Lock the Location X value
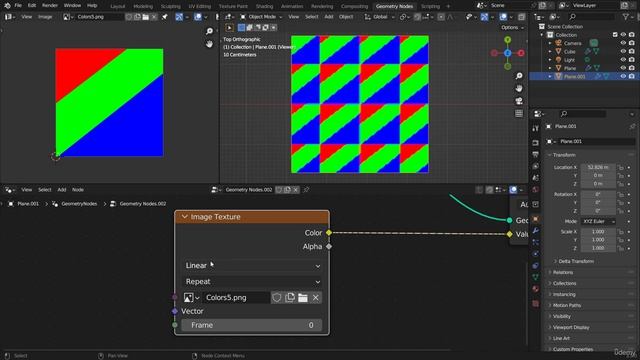 [x=620, y=167]
